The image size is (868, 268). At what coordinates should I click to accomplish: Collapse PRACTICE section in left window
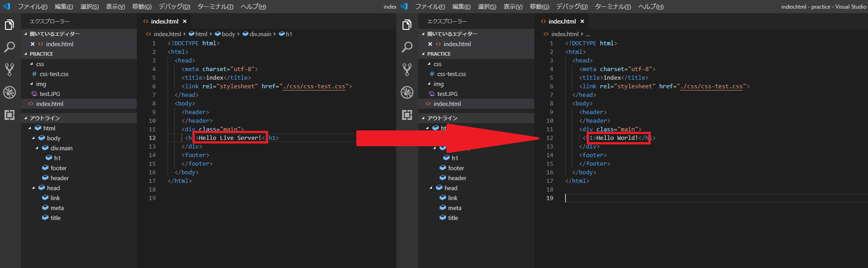[25, 54]
